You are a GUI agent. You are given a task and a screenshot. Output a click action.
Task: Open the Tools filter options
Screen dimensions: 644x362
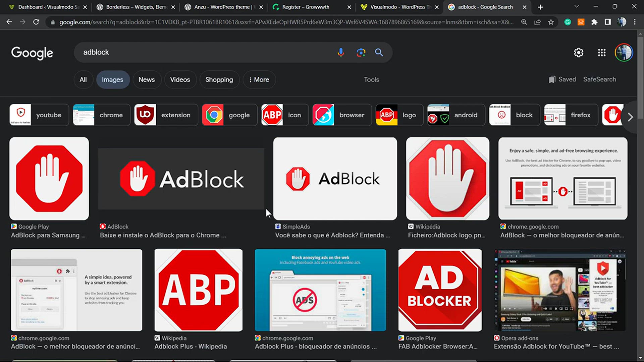point(371,80)
